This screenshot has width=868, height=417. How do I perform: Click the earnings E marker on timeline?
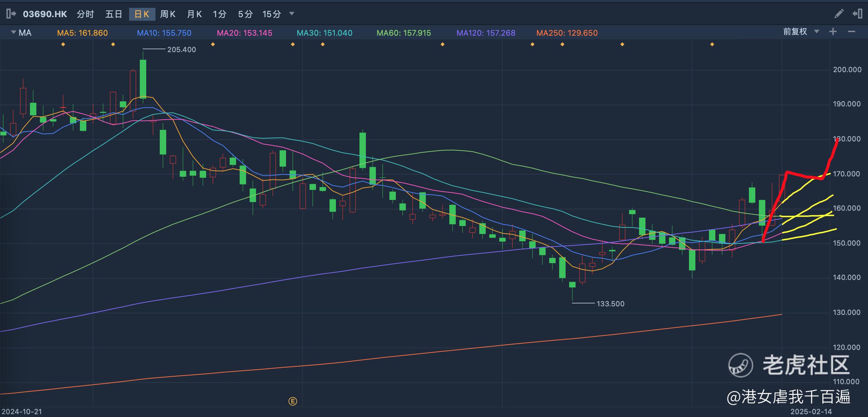tap(292, 401)
